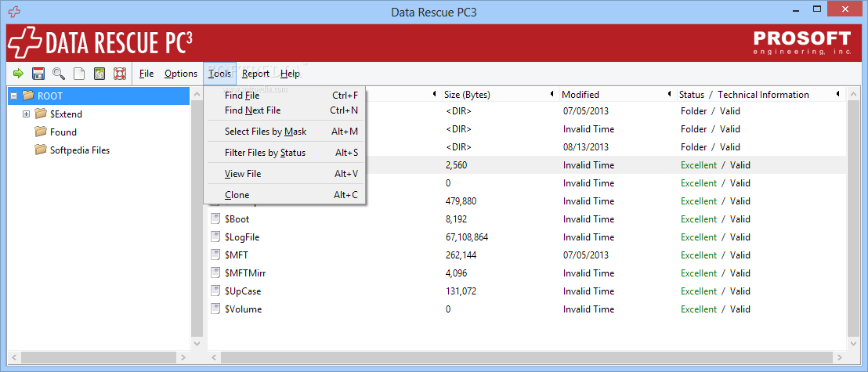
Task: Click the $UpCase file icon
Action: (x=215, y=291)
